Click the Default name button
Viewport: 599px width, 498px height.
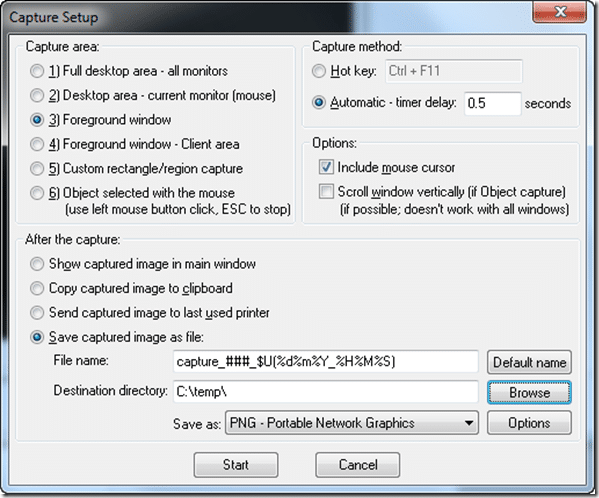(529, 362)
